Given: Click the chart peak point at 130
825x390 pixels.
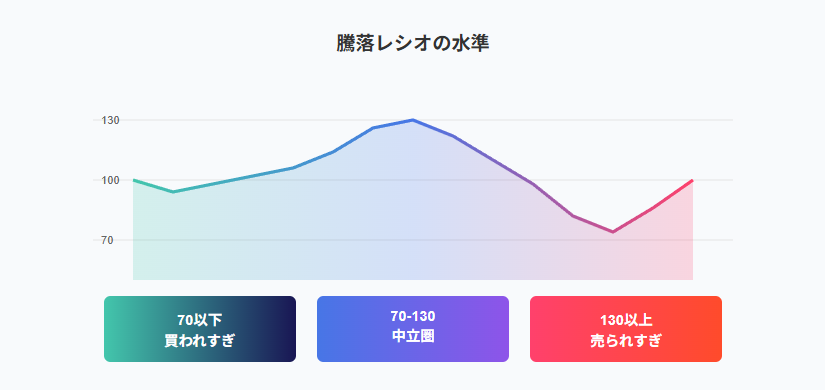Looking at the screenshot, I should click(x=413, y=120).
